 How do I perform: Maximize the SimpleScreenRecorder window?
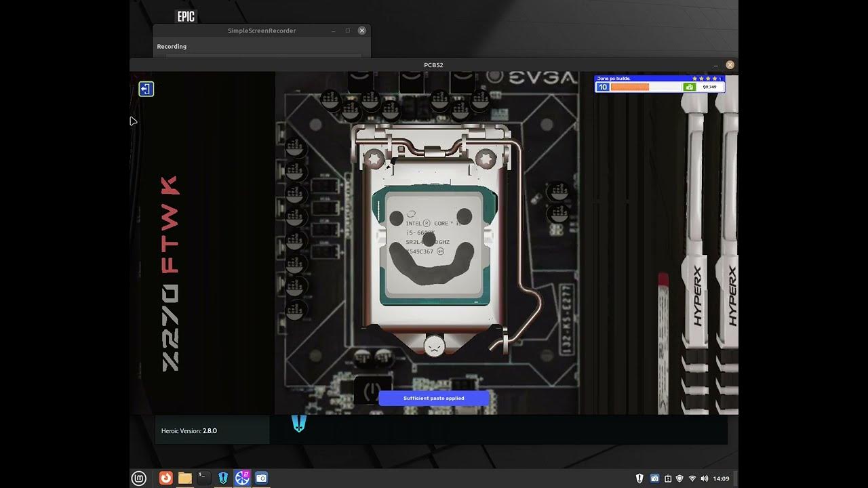348,30
